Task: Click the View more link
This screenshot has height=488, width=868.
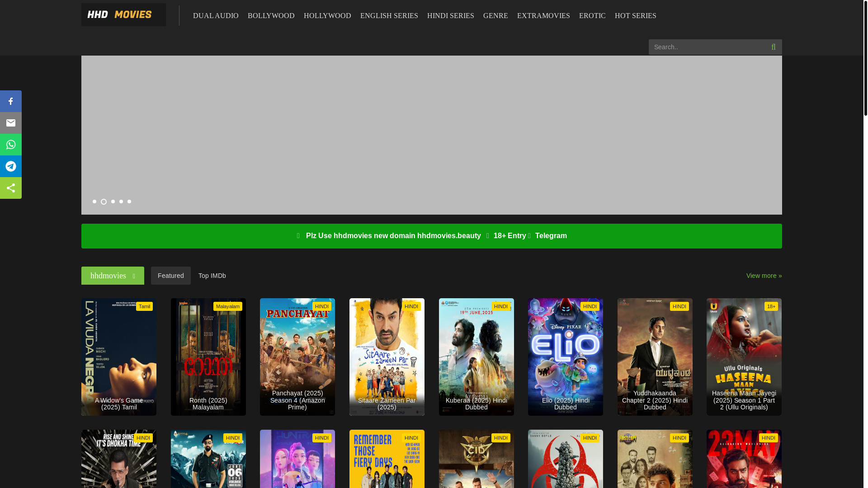Action: [x=764, y=276]
